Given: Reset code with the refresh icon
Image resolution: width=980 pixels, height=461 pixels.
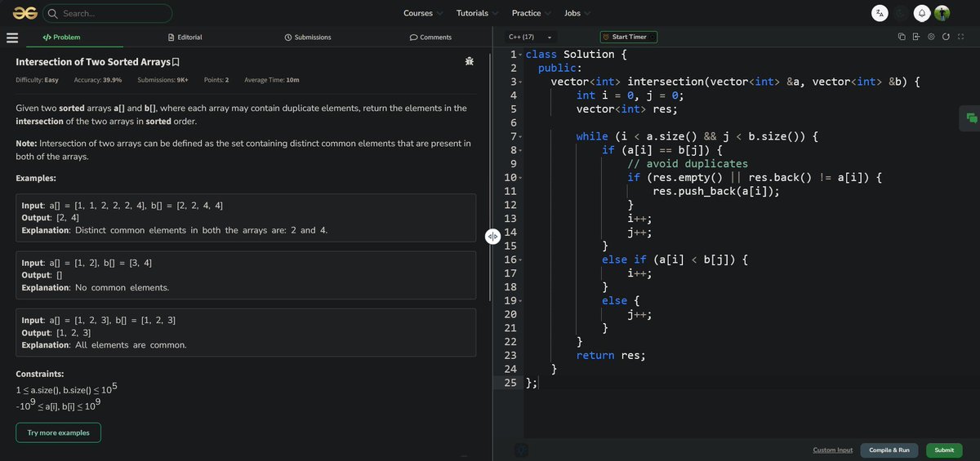Looking at the screenshot, I should (946, 37).
